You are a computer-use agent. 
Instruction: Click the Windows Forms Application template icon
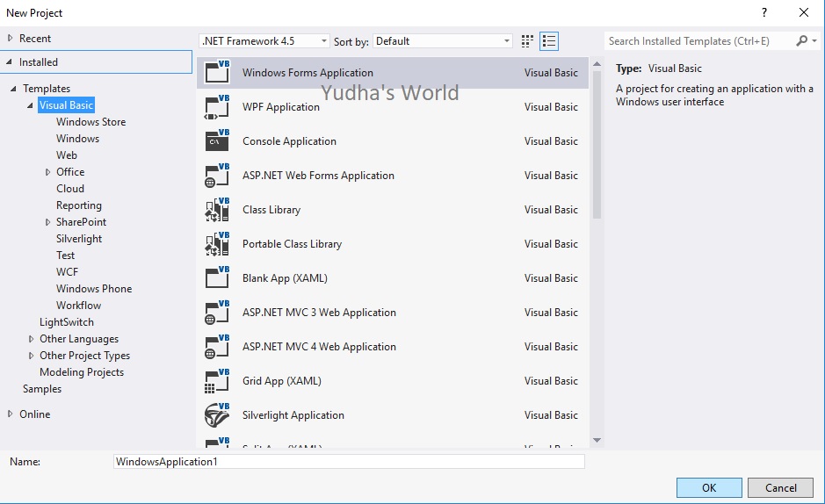pyautogui.click(x=217, y=72)
